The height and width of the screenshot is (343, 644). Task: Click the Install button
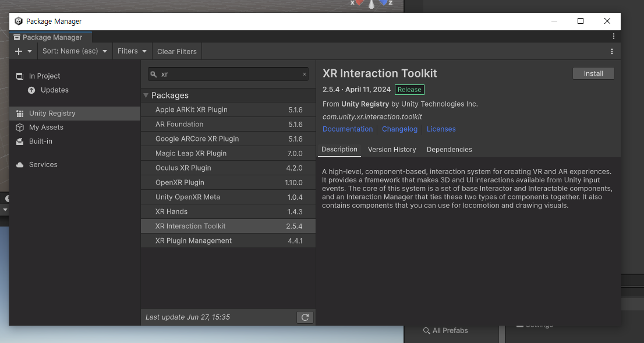(x=593, y=73)
